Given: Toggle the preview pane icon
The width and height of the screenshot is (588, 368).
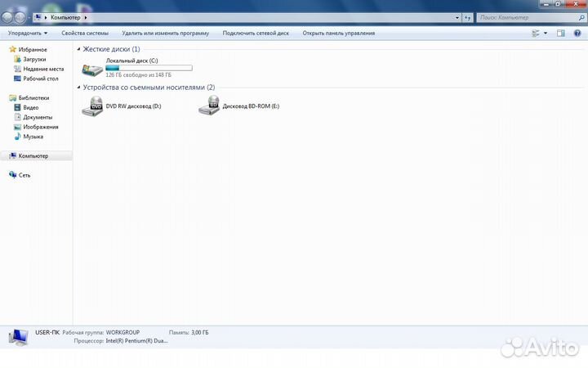Looking at the screenshot, I should point(560,33).
